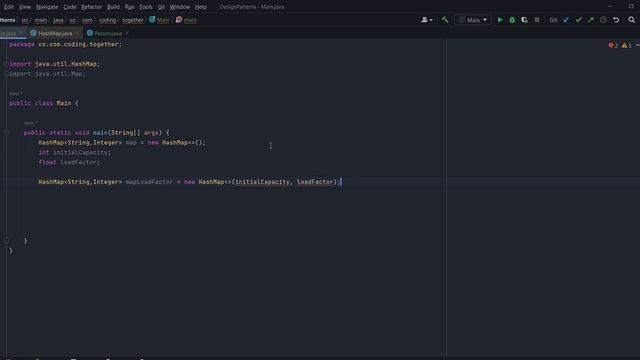Click the 'java' breadcrumb folder
Viewport: 640px width, 360px height.
click(58, 20)
